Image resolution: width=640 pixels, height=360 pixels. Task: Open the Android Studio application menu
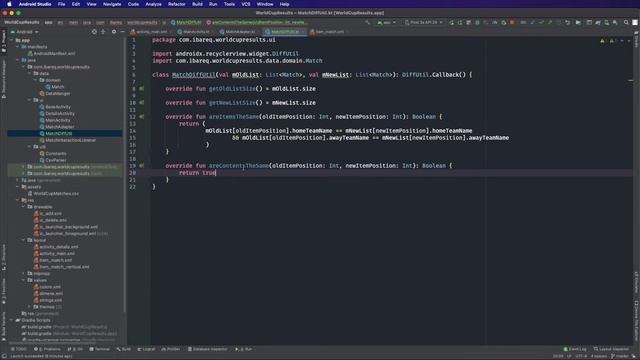point(35,4)
